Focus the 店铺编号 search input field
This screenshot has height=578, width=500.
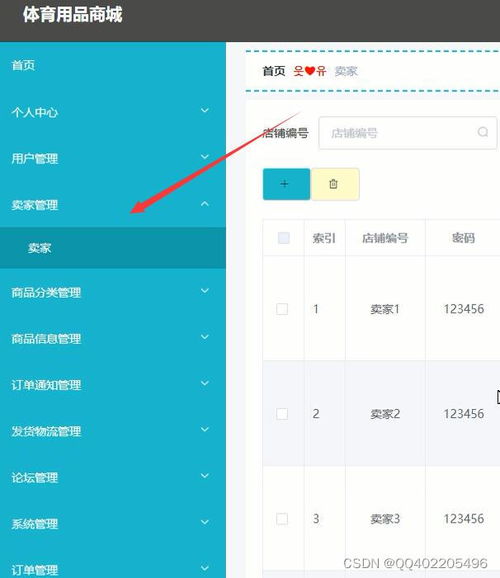click(x=408, y=133)
